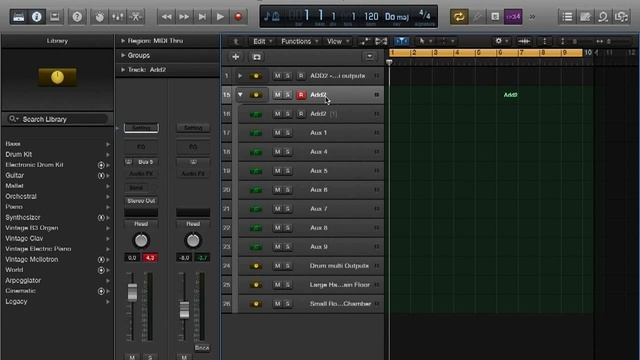This screenshot has height=360, width=640.
Task: Open the Vintage Mellotron category
Action: [x=57, y=260]
